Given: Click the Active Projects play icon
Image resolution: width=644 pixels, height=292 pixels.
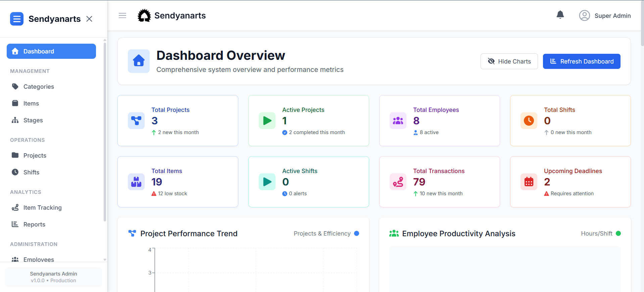Looking at the screenshot, I should point(267,121).
